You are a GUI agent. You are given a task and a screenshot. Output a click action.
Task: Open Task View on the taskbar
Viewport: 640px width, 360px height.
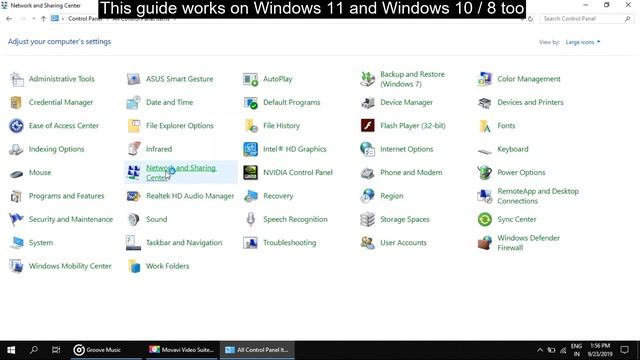click(x=56, y=350)
